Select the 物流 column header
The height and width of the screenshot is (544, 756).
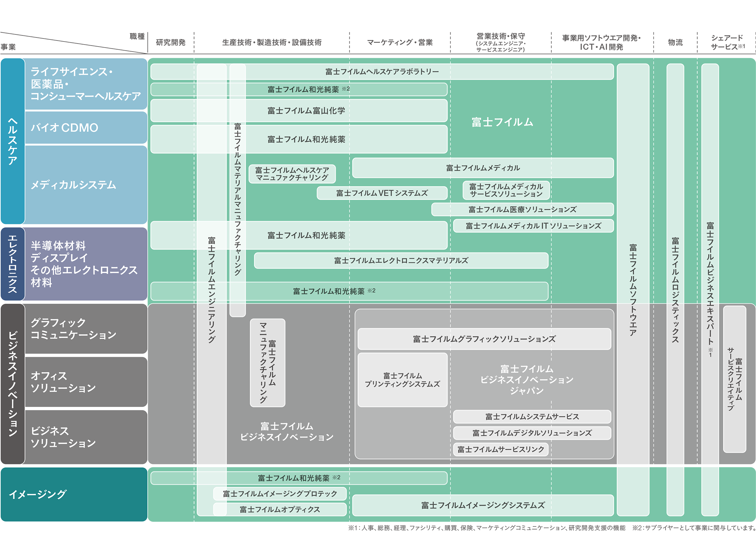(675, 43)
